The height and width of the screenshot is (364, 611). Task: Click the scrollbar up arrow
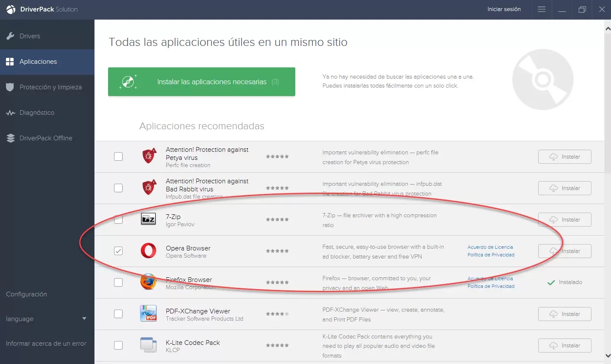point(608,29)
